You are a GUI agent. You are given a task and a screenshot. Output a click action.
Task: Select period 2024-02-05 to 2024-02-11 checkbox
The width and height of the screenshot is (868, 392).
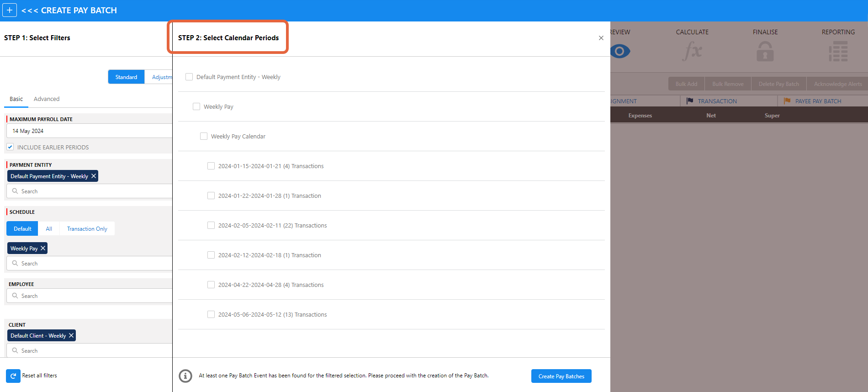tap(211, 225)
